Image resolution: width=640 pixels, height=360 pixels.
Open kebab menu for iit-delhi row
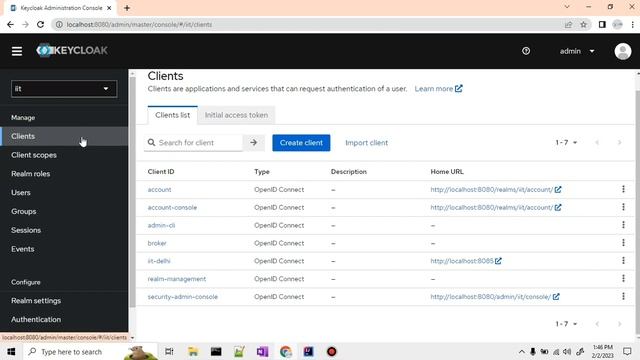623,260
